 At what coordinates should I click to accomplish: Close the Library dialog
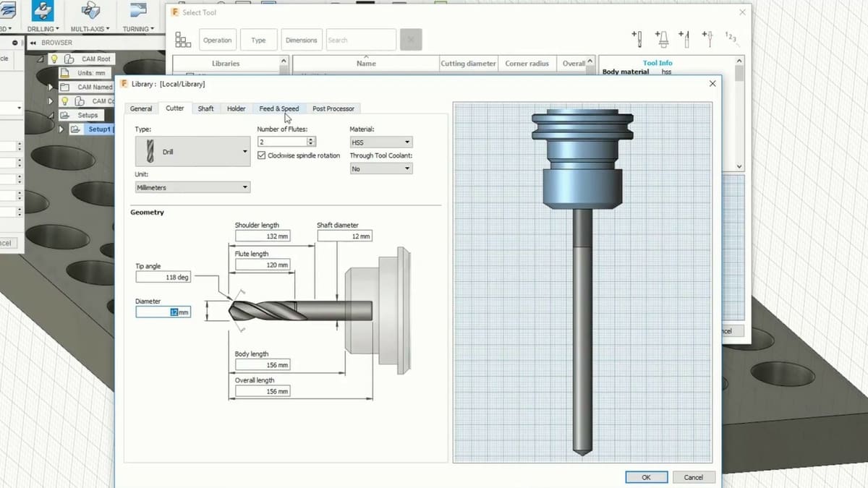[712, 84]
